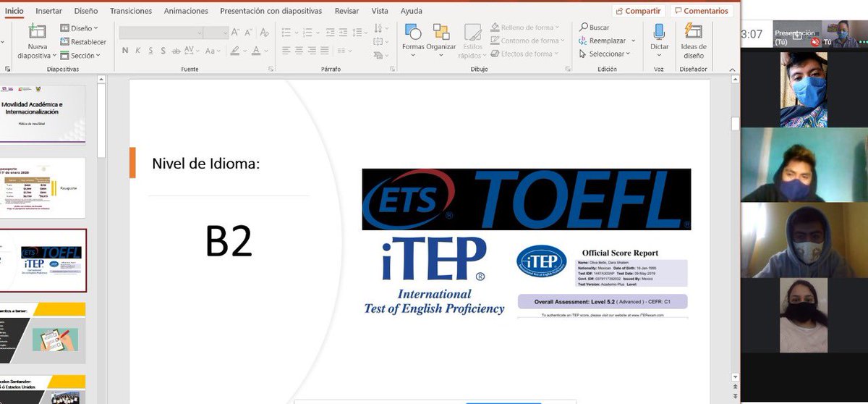Click the Relleno de forma paint bucket
The height and width of the screenshot is (404, 868).
pyautogui.click(x=495, y=28)
